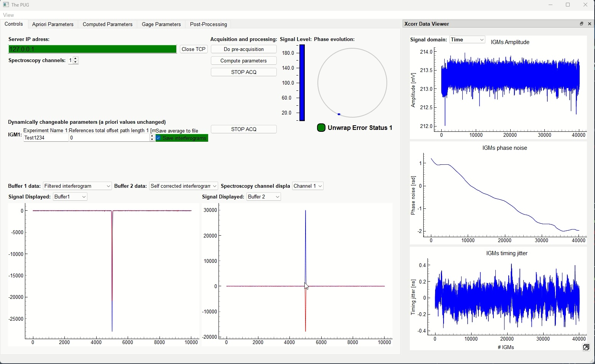Toggle the Save interferograms checkbox

click(159, 138)
